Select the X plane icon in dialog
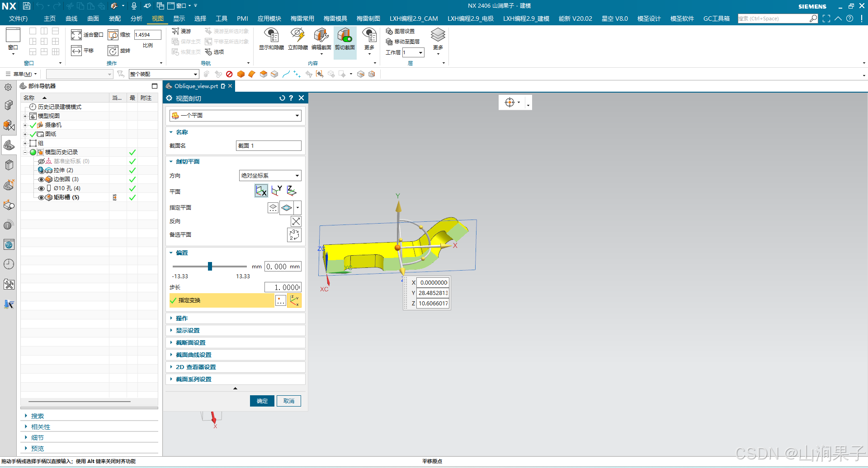Image resolution: width=868 pixels, height=468 pixels. point(261,191)
